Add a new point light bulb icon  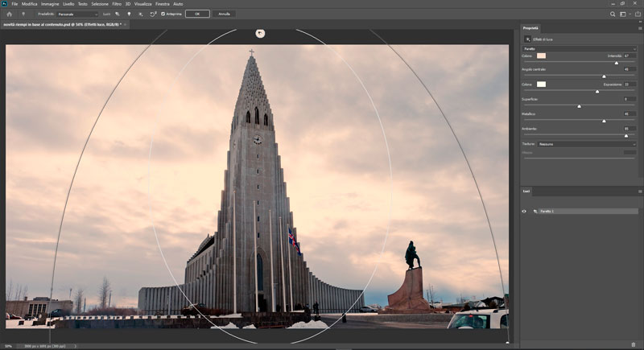point(129,14)
